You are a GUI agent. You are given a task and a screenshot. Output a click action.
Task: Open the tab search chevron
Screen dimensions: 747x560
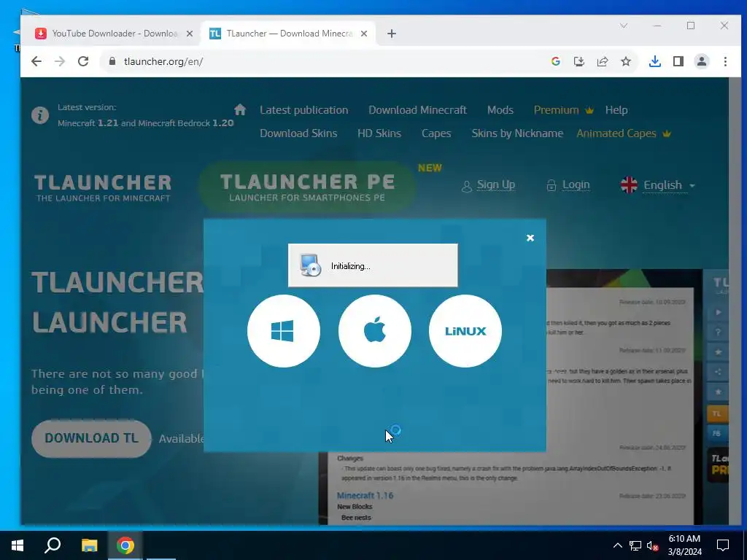coord(624,26)
